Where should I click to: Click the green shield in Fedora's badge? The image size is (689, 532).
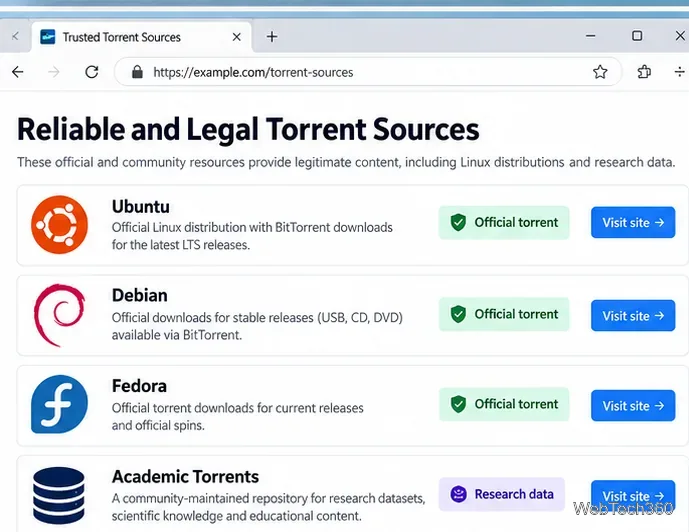(458, 404)
